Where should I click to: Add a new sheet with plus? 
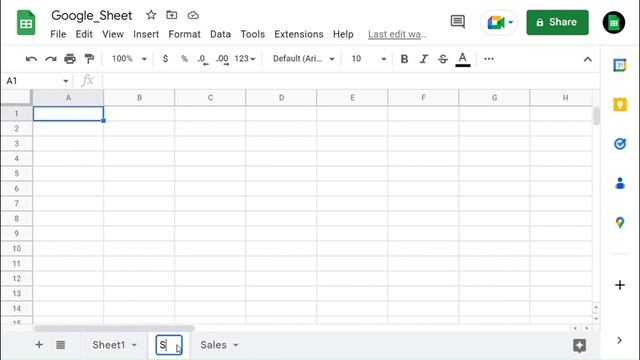39,345
